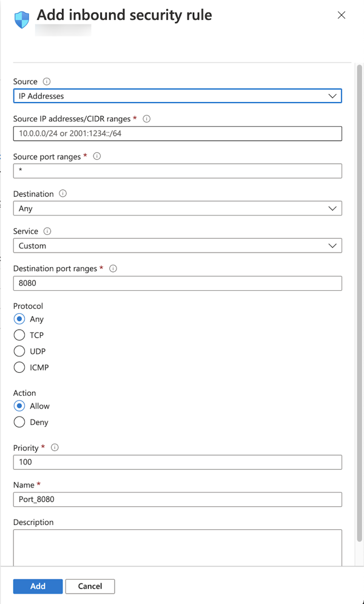
Task: Click the info icon next to Source
Action: (x=47, y=82)
